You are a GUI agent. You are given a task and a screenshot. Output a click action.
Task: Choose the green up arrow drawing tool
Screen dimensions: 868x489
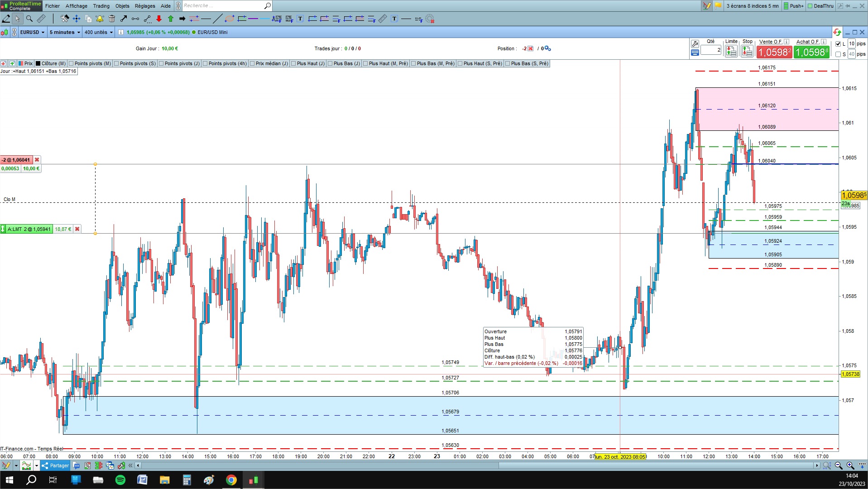171,19
